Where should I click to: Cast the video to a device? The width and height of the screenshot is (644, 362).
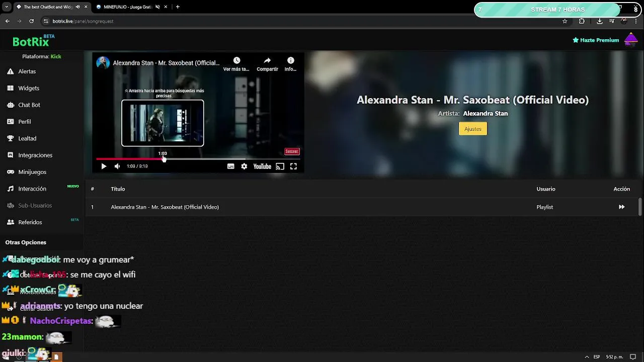[x=280, y=166]
